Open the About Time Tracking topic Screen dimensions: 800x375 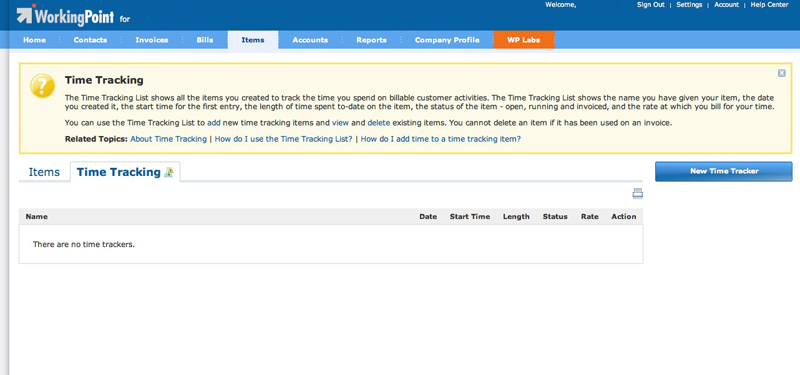click(x=168, y=139)
